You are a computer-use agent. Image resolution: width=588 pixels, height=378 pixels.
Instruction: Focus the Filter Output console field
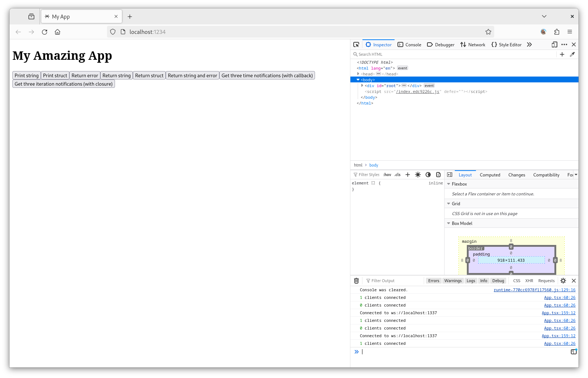click(x=394, y=281)
